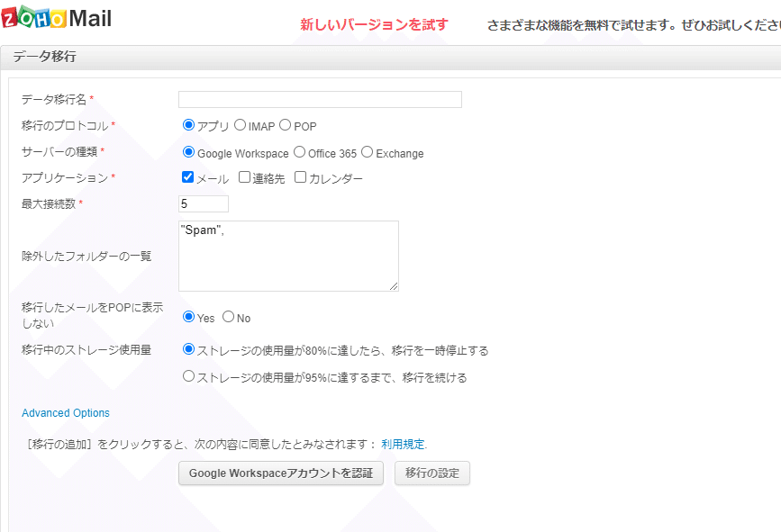Click the データ移行 panel header
Image resolution: width=781 pixels, height=532 pixels.
(391, 58)
